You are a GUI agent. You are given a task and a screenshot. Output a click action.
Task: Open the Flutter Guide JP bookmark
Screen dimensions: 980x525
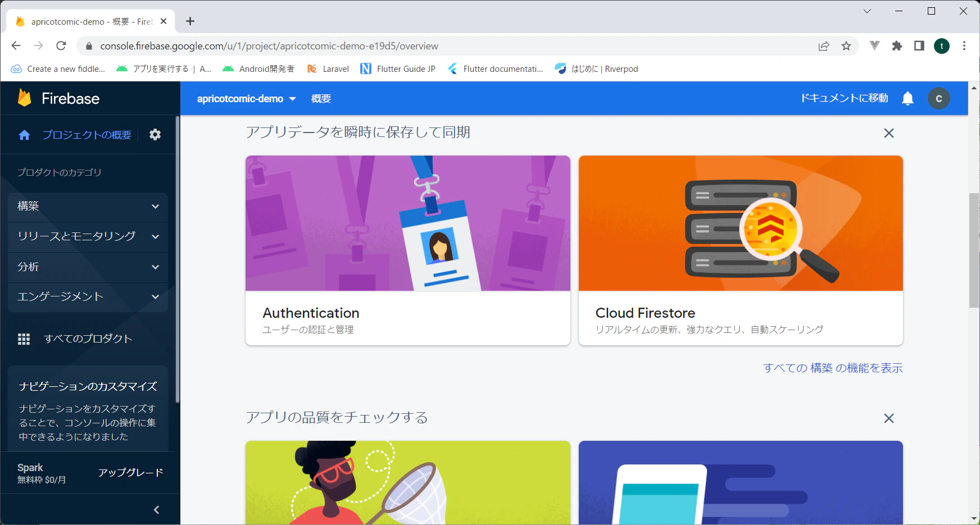point(398,69)
